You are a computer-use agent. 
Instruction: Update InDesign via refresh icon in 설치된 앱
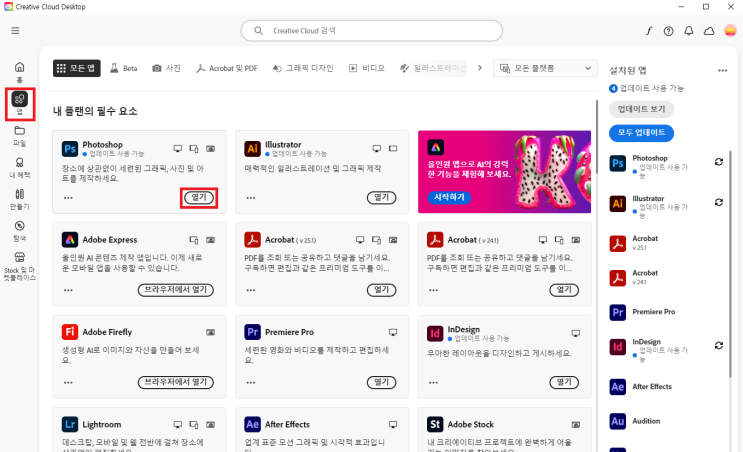pos(719,345)
